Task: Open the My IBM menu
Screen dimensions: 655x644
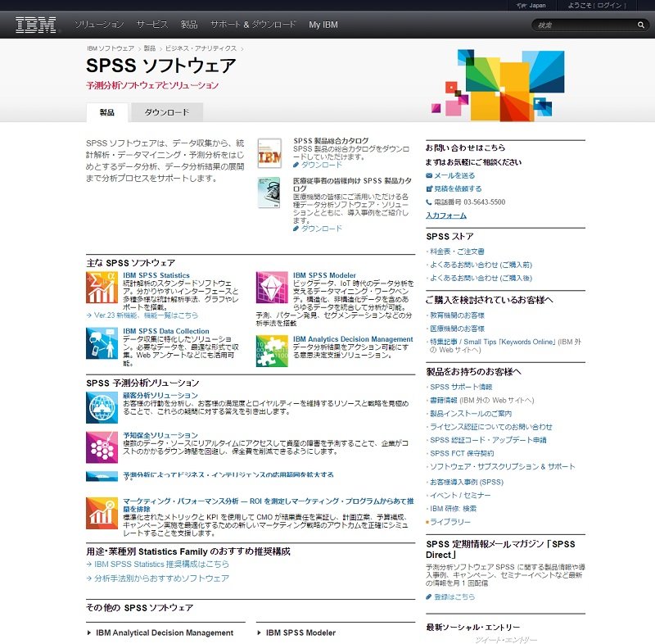Action: tap(323, 25)
